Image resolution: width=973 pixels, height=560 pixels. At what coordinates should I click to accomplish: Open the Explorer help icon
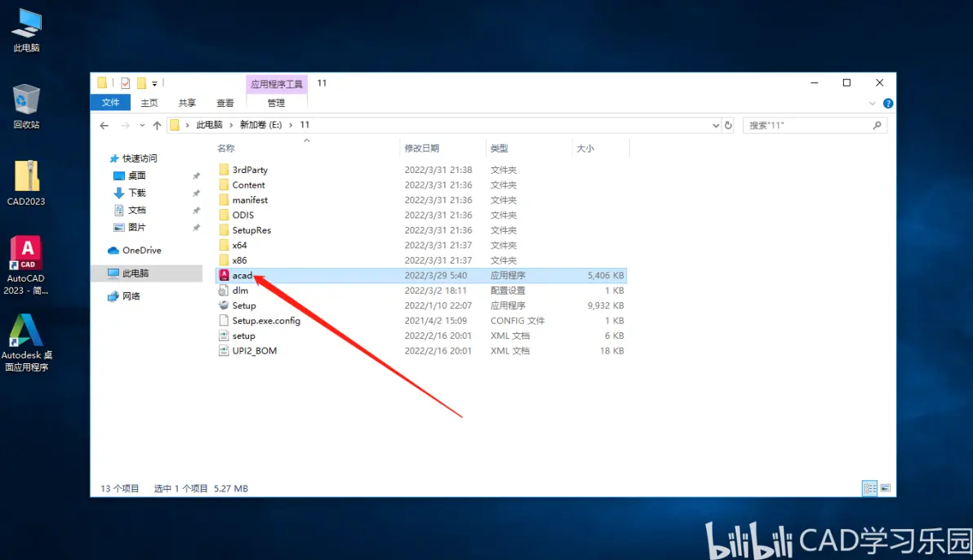[x=888, y=104]
